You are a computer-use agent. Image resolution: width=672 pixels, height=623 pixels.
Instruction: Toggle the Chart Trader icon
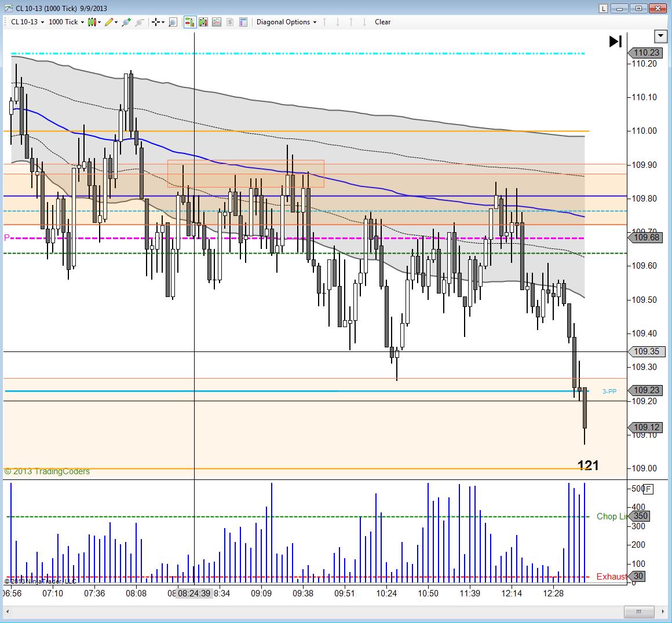tap(190, 22)
